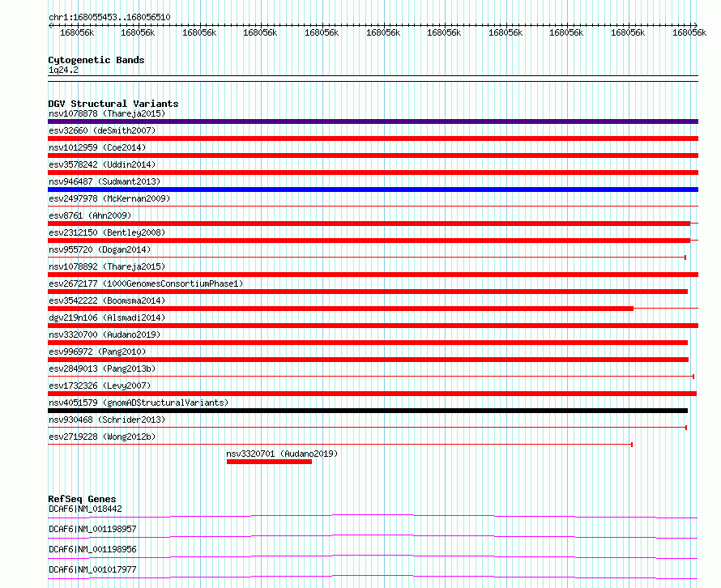
Task: Select esv3578242 (Uddin2014) variant label
Action: [x=102, y=164]
